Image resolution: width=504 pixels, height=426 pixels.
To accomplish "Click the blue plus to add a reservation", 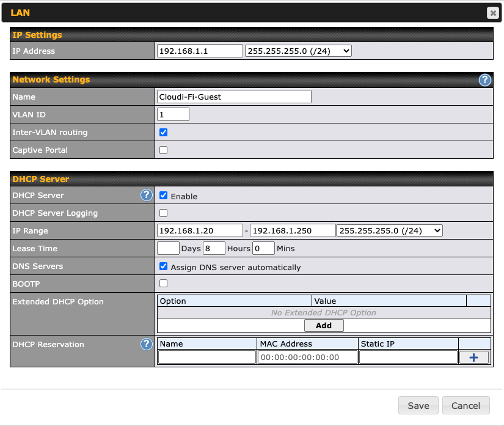I will pyautogui.click(x=474, y=356).
